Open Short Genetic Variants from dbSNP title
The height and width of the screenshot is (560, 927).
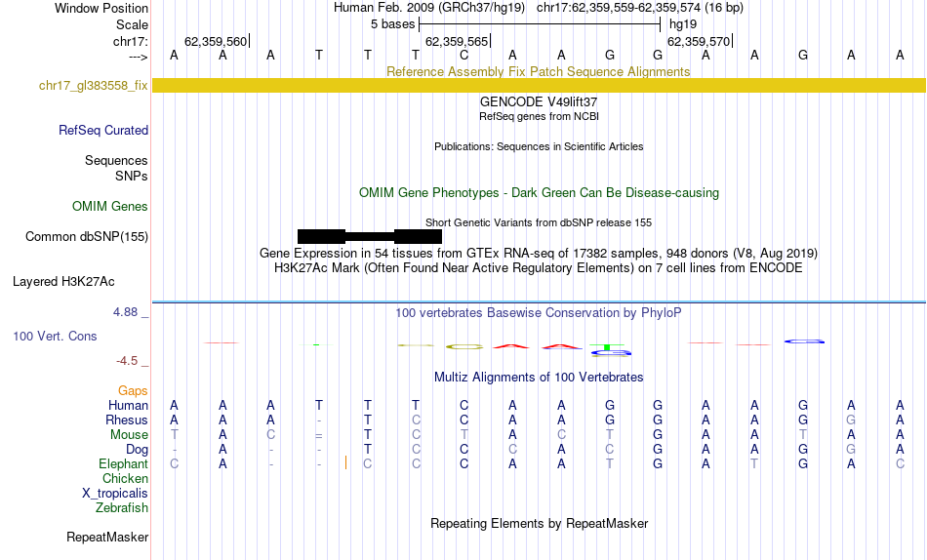[x=539, y=223]
